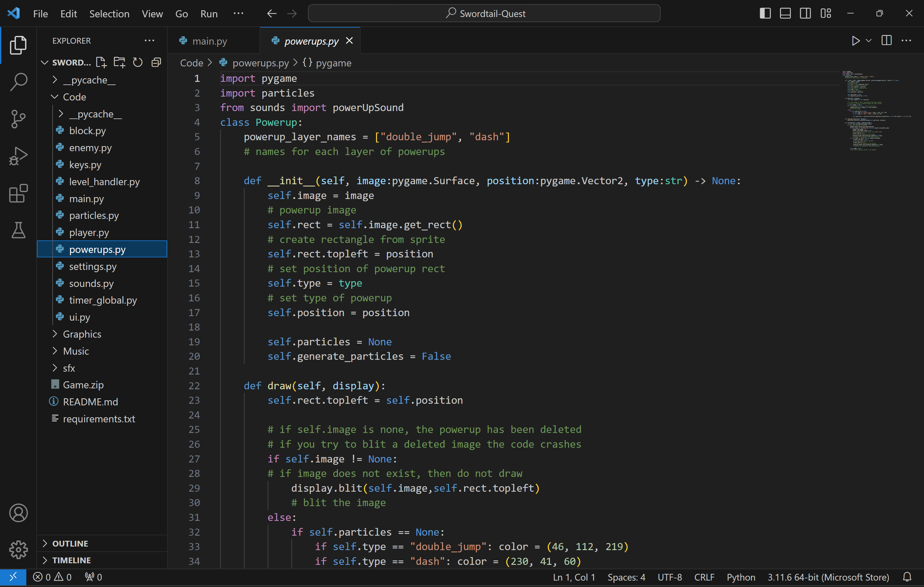Run the Python file with play button
This screenshot has width=924, height=587.
point(855,41)
